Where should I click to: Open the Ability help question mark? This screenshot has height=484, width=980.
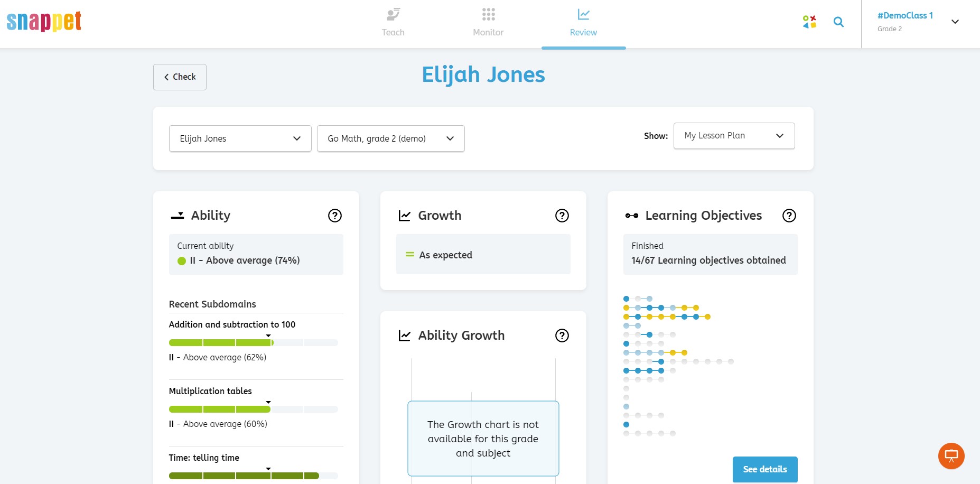pyautogui.click(x=335, y=216)
